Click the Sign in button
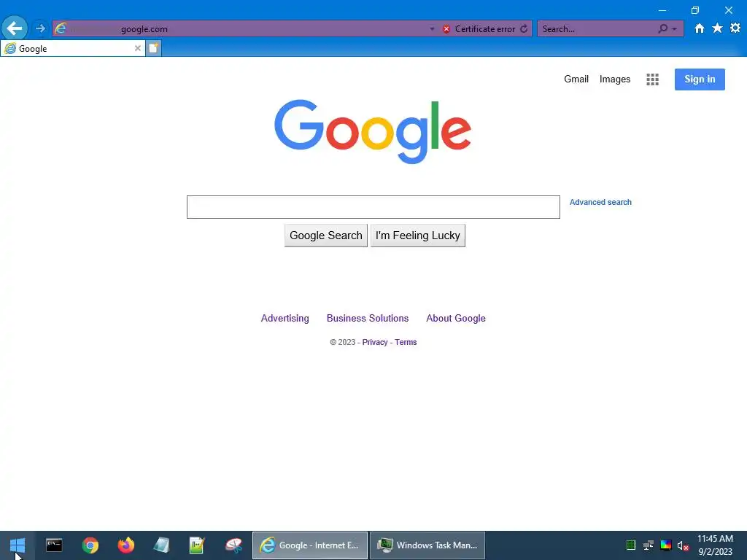This screenshot has width=747, height=560. (700, 79)
